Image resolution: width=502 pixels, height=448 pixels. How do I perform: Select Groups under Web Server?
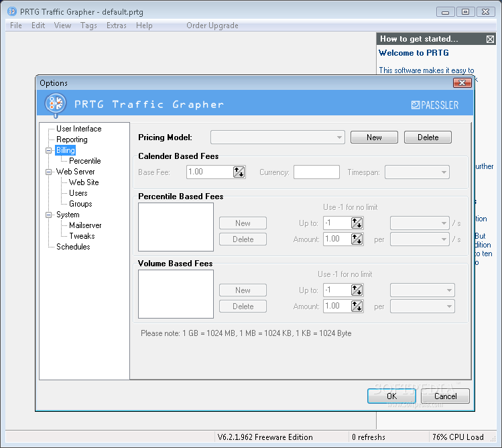coord(80,204)
